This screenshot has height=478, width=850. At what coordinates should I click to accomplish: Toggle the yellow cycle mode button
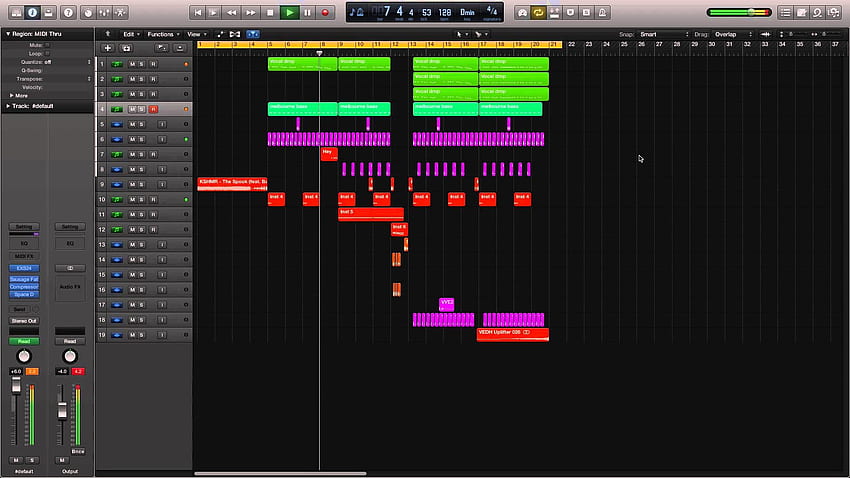(538, 12)
